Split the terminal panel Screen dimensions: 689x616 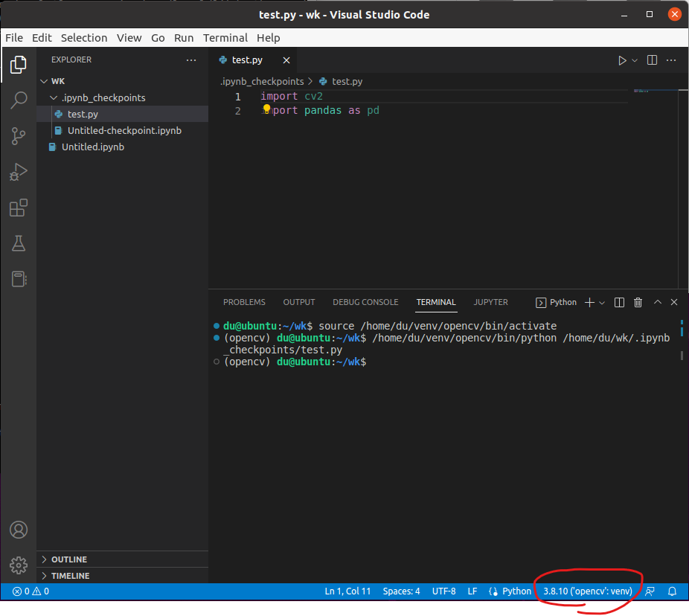point(619,302)
